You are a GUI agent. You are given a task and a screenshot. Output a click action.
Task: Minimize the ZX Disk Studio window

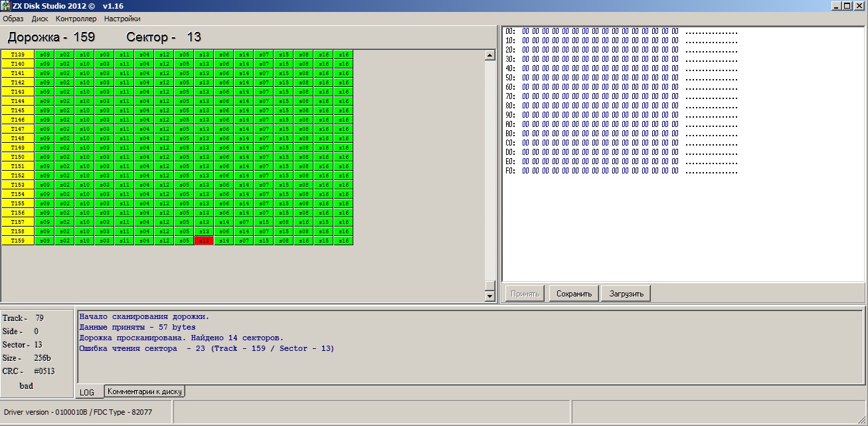pos(837,6)
